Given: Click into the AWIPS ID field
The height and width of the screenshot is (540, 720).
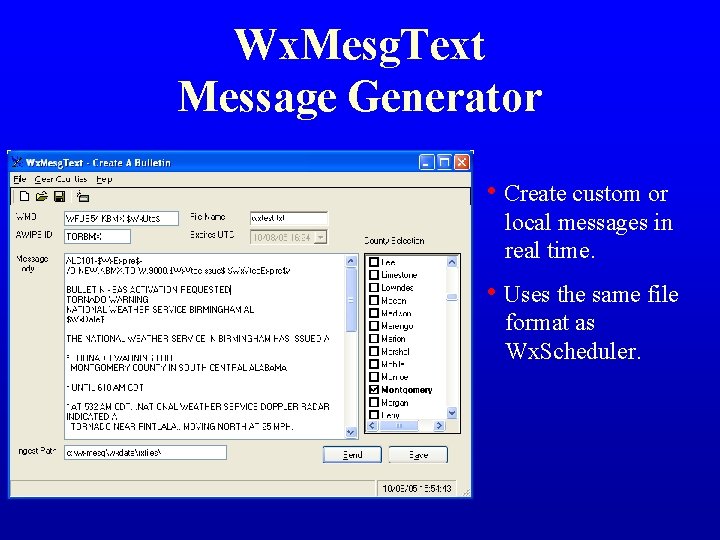Looking at the screenshot, I should (x=97, y=237).
